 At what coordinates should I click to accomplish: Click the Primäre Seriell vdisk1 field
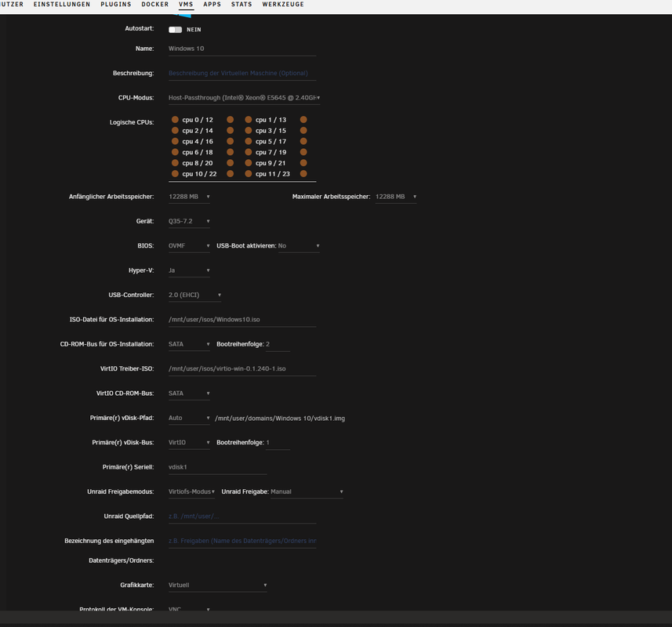[x=218, y=467]
